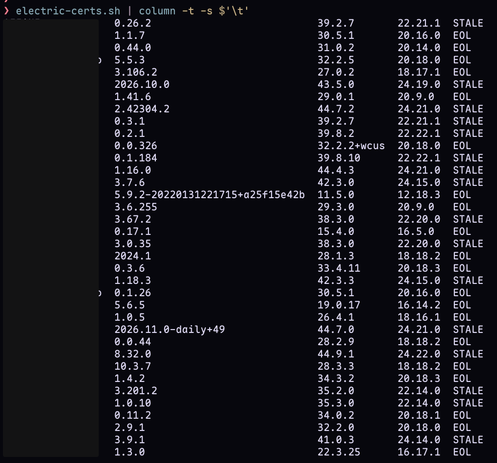The image size is (497, 463).
Task: Click the word column in the command
Action: 157,11
